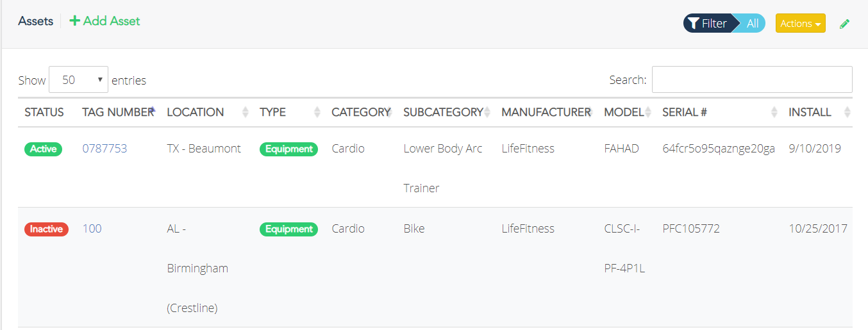
Task: Click the funnel Filter icon
Action: click(x=693, y=24)
